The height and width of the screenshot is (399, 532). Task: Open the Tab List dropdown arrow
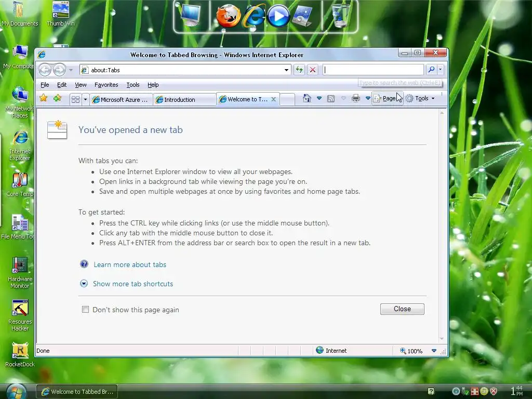click(x=86, y=99)
